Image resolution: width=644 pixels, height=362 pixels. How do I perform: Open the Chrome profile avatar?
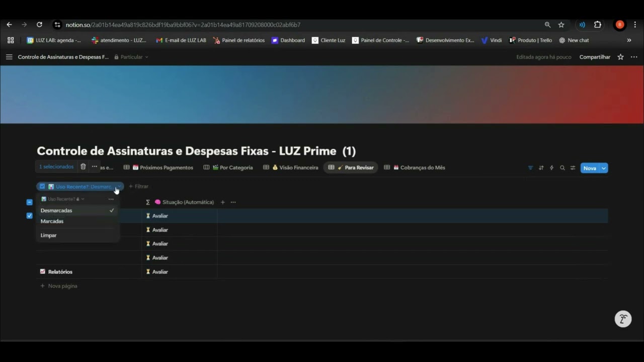tap(620, 25)
